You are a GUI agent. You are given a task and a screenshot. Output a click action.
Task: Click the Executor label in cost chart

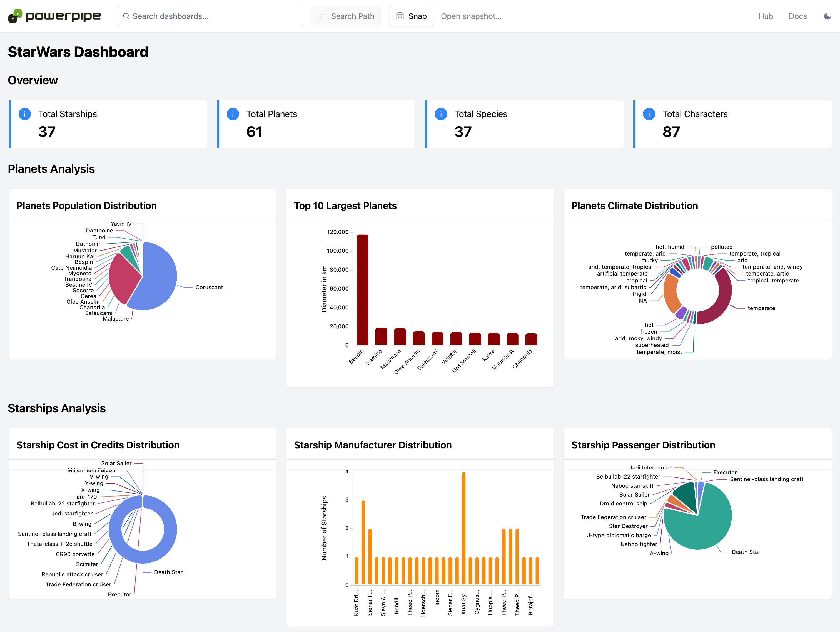click(119, 594)
